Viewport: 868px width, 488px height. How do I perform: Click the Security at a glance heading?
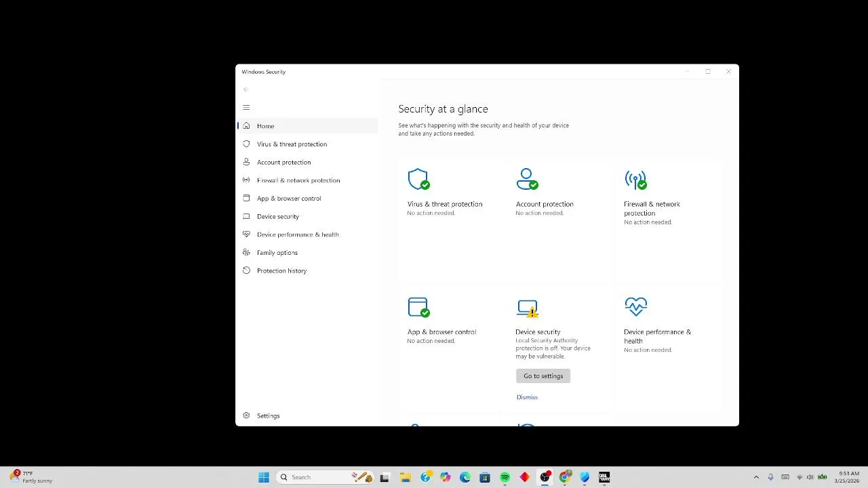pos(443,109)
